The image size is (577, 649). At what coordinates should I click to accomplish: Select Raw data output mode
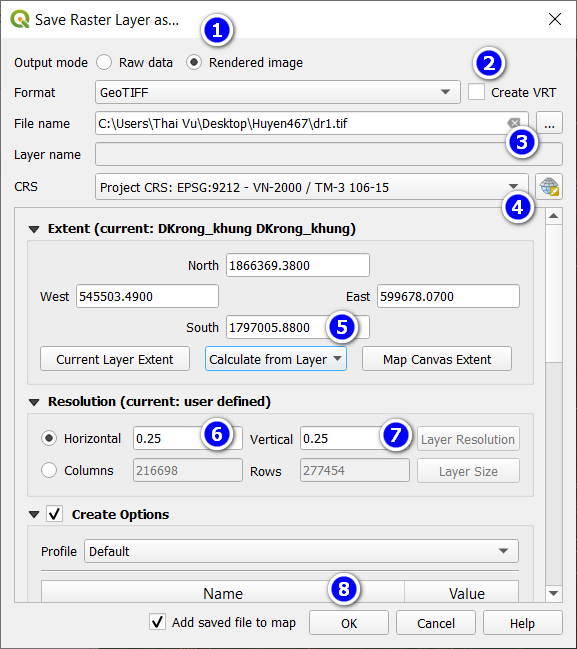(104, 62)
